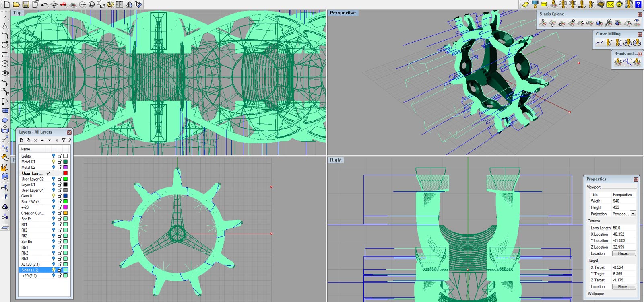
Task: Click the blue question mark help icon
Action: (x=638, y=4)
